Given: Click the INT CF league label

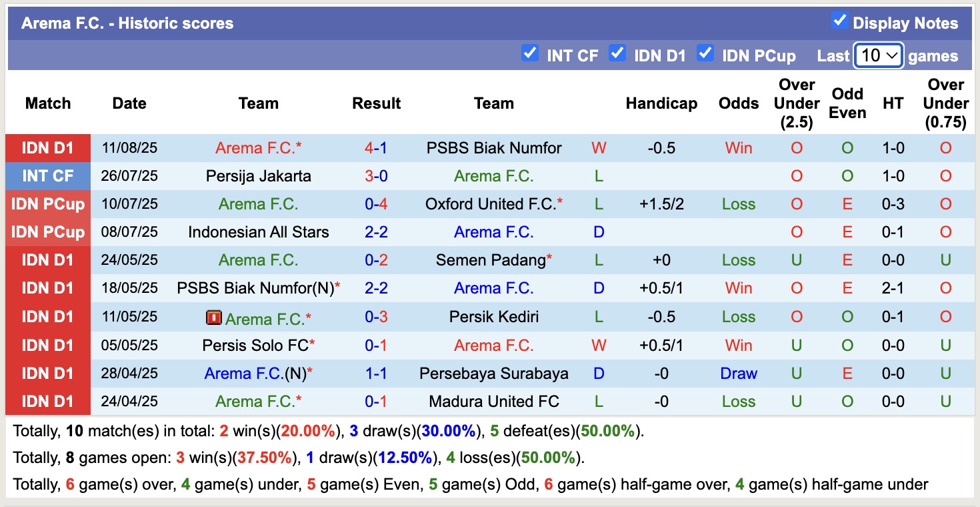Looking at the screenshot, I should click(47, 176).
